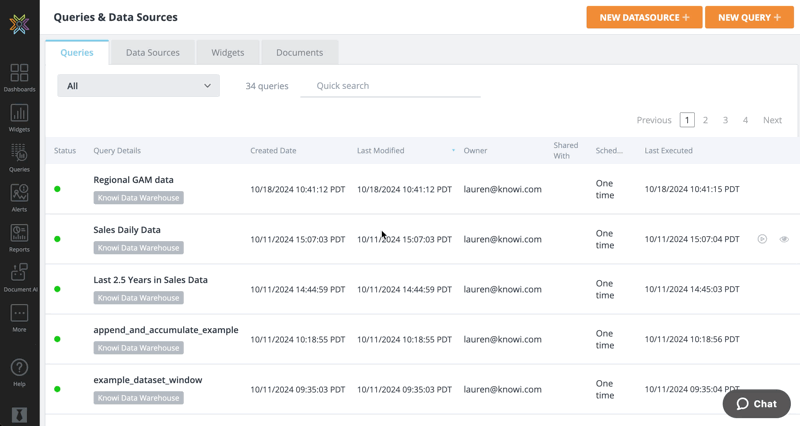
Task: Toggle the Last Modified sort arrow
Action: 453,151
